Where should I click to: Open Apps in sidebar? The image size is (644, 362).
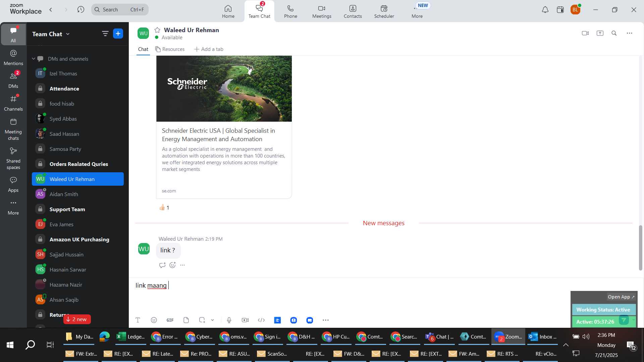[13, 184]
